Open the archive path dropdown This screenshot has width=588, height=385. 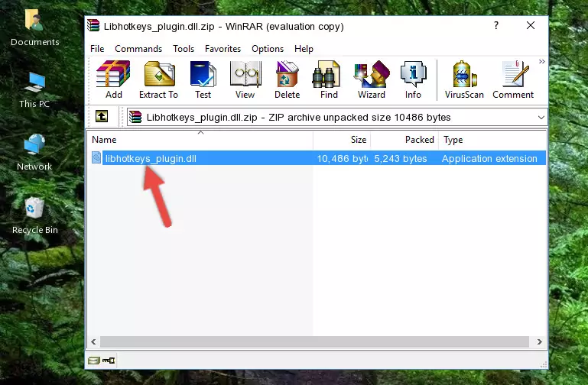541,117
